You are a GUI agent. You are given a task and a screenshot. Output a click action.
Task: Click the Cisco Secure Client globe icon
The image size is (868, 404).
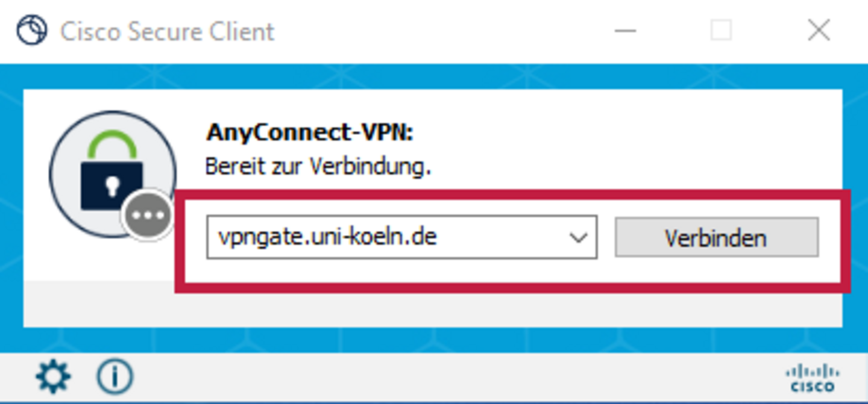coord(31,30)
